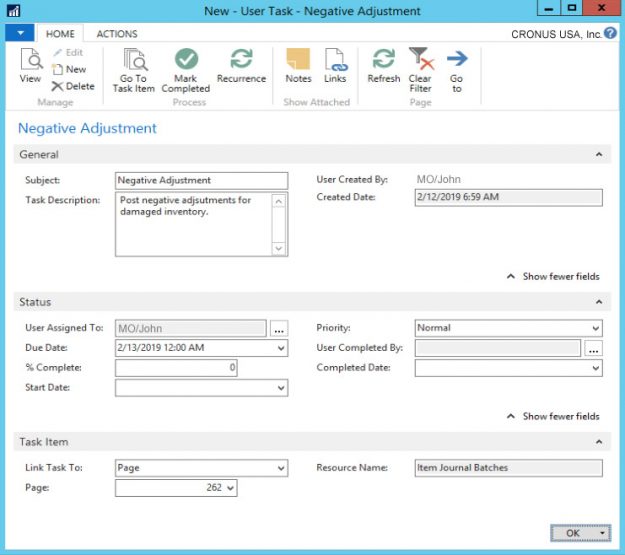Open the OK button dropdown arrow
This screenshot has height=555, width=625.
(x=602, y=533)
